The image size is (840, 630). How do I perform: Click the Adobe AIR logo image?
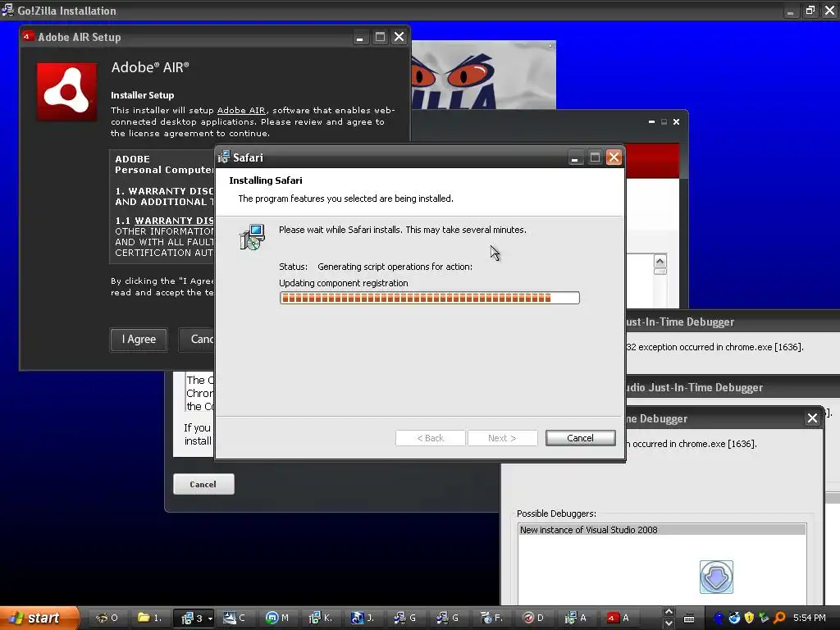pyautogui.click(x=67, y=92)
